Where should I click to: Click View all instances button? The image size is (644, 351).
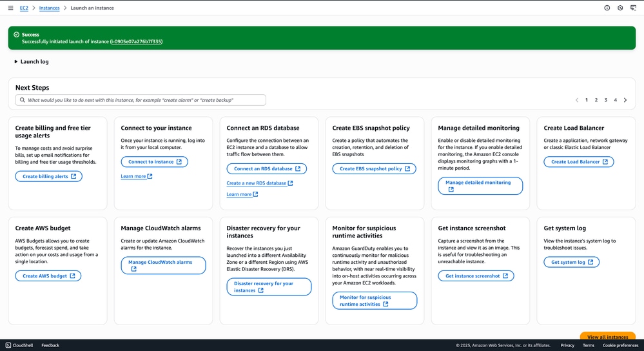[x=607, y=337]
